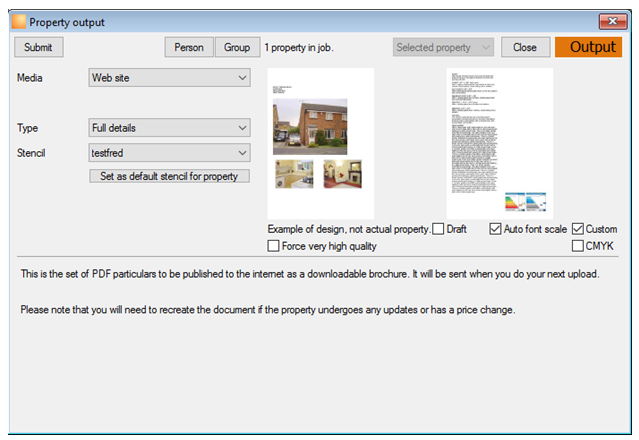Click the kitchen photo in the first preview
The image size is (639, 440).
coord(294,174)
